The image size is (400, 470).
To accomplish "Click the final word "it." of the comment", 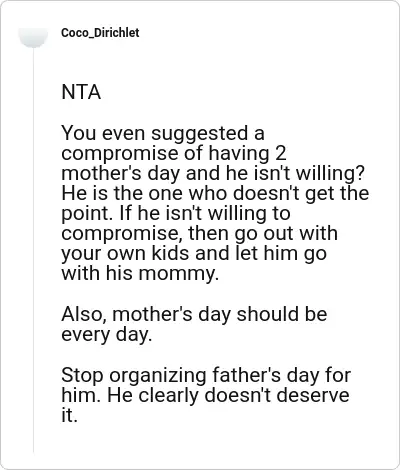I will [69, 416].
